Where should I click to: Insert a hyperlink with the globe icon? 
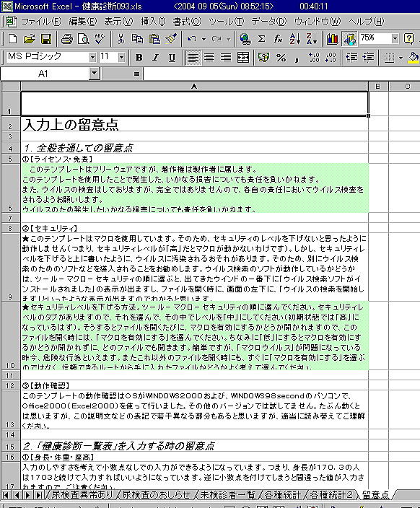(245, 39)
